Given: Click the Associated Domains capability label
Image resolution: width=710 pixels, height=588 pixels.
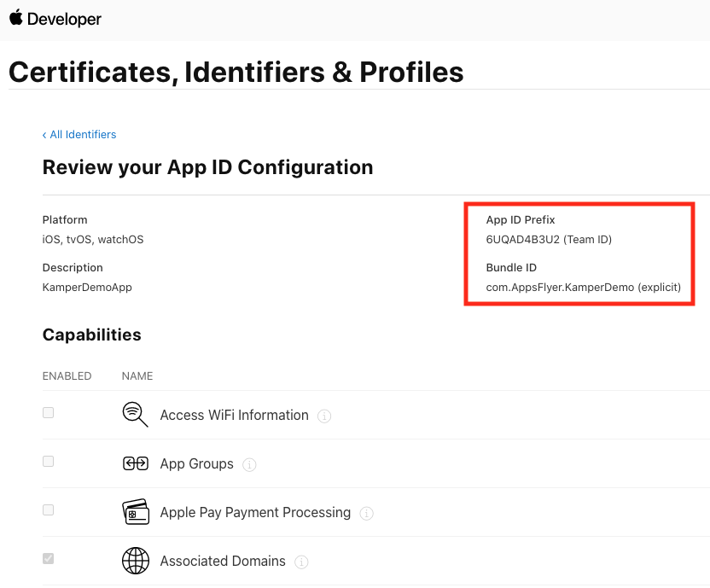Looking at the screenshot, I should 223,562.
